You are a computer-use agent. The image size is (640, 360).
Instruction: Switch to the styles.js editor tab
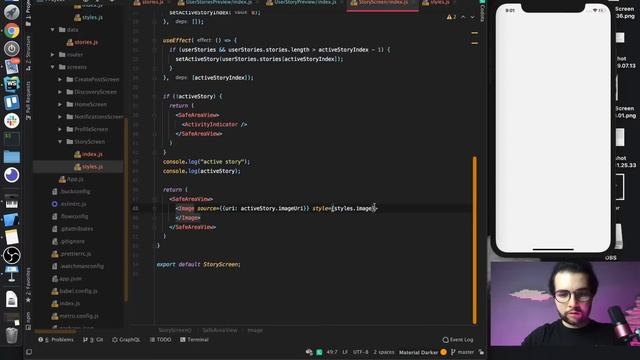pyautogui.click(x=438, y=3)
